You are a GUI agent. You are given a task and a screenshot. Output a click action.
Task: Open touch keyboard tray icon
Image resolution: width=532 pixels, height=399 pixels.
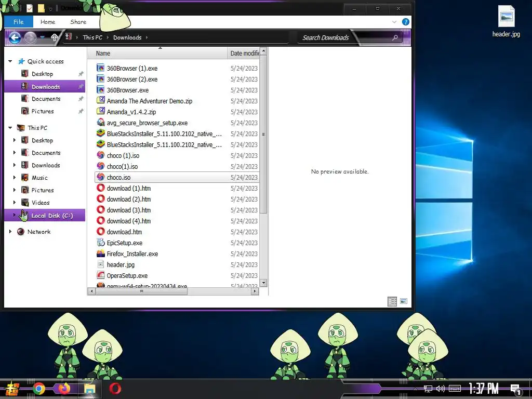(455, 389)
